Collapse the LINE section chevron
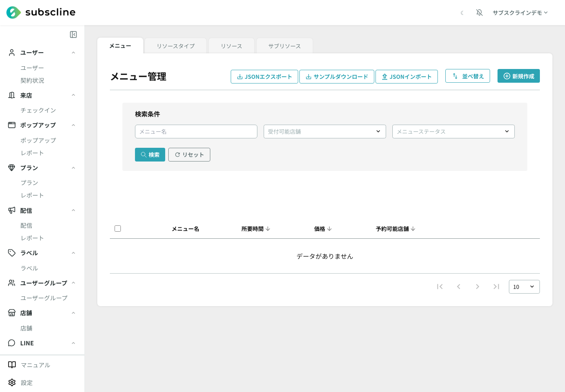This screenshot has height=392, width=565. (x=73, y=343)
